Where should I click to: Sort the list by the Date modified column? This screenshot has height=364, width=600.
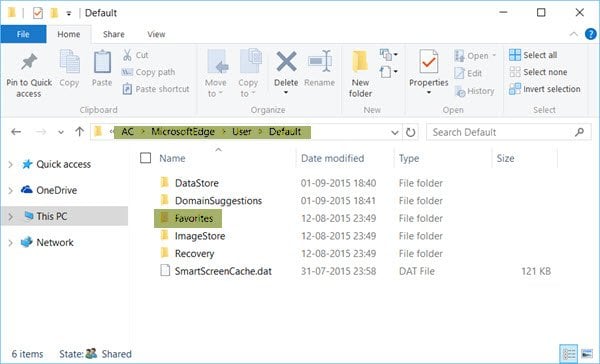click(x=332, y=158)
